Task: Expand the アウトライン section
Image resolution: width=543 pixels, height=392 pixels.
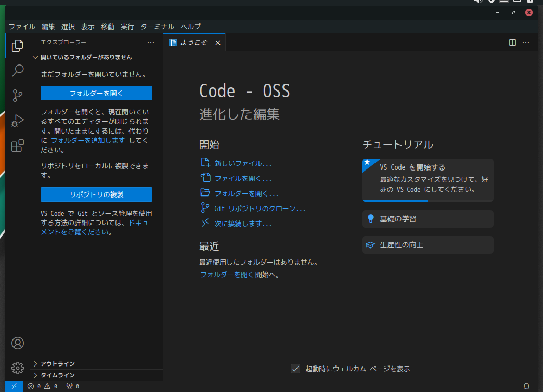Action: [x=96, y=363]
